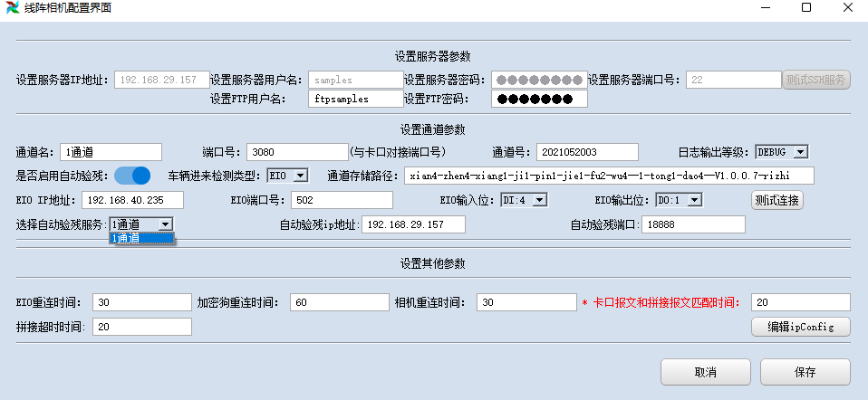Click the 测试SSH服务 button
This screenshot has width=868, height=400.
pyautogui.click(x=816, y=80)
